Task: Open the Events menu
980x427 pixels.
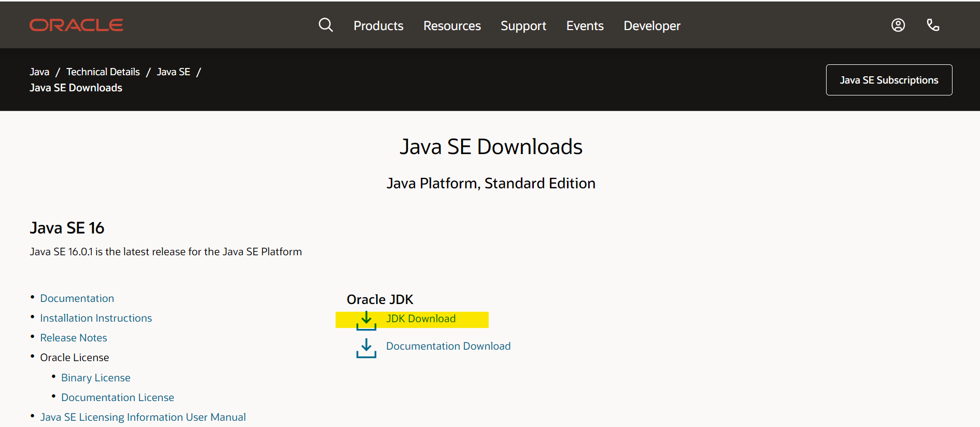Action: click(585, 25)
